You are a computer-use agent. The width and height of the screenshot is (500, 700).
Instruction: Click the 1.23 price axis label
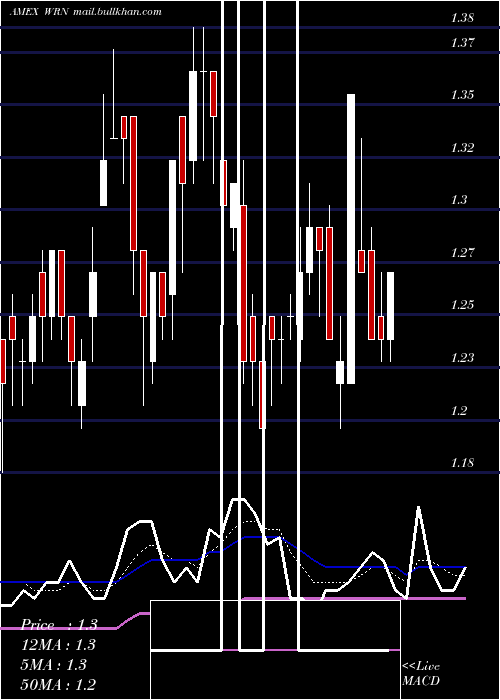click(x=462, y=358)
